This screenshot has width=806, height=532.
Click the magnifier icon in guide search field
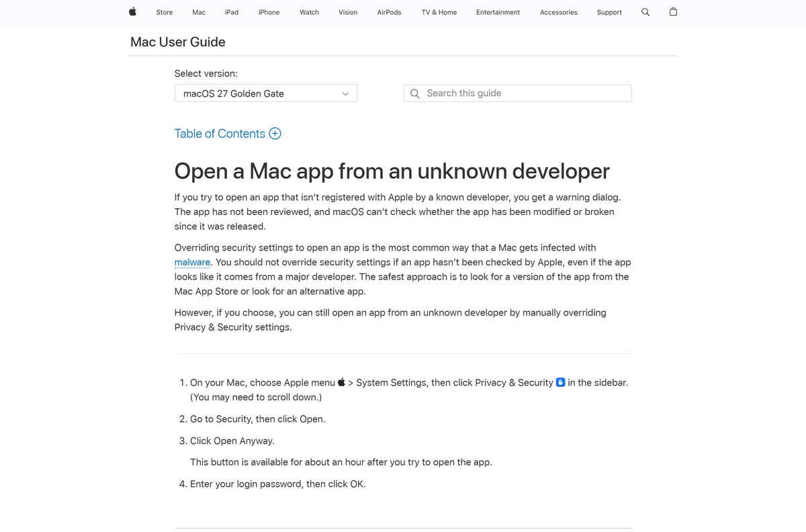click(415, 93)
